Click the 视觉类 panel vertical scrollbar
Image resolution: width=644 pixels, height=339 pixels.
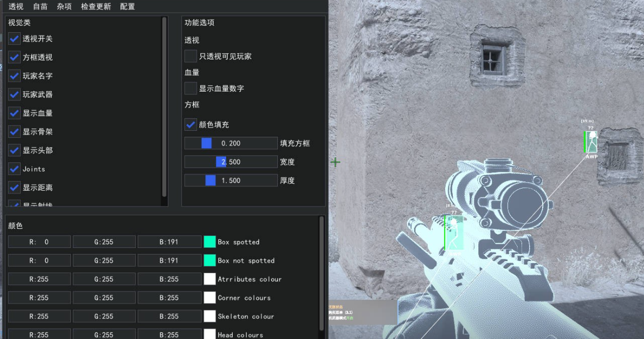(x=165, y=106)
